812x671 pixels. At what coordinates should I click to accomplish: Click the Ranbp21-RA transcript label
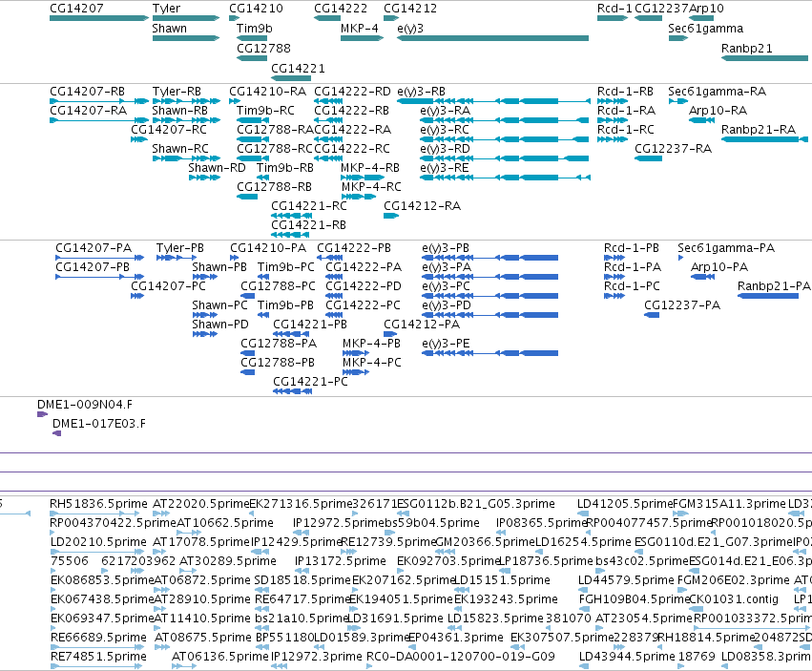(x=759, y=130)
